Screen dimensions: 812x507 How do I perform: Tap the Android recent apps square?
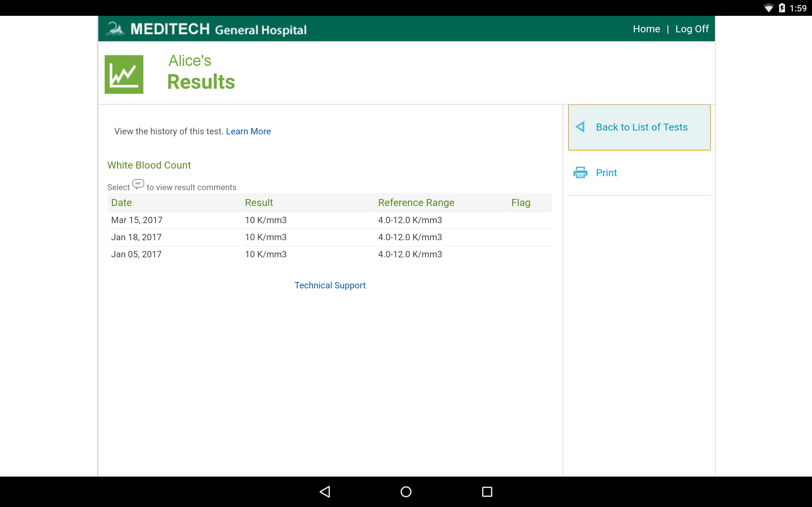(487, 491)
